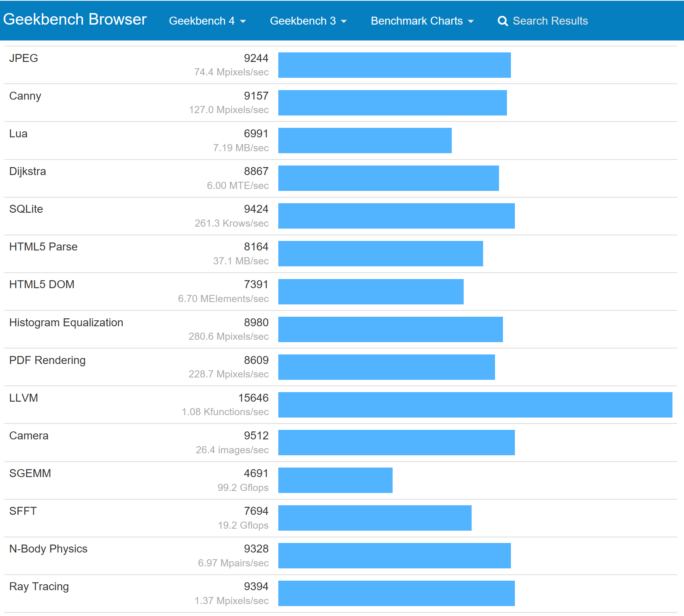The image size is (684, 616).
Task: Click the 6.70 MElements/sec value
Action: pyautogui.click(x=223, y=298)
